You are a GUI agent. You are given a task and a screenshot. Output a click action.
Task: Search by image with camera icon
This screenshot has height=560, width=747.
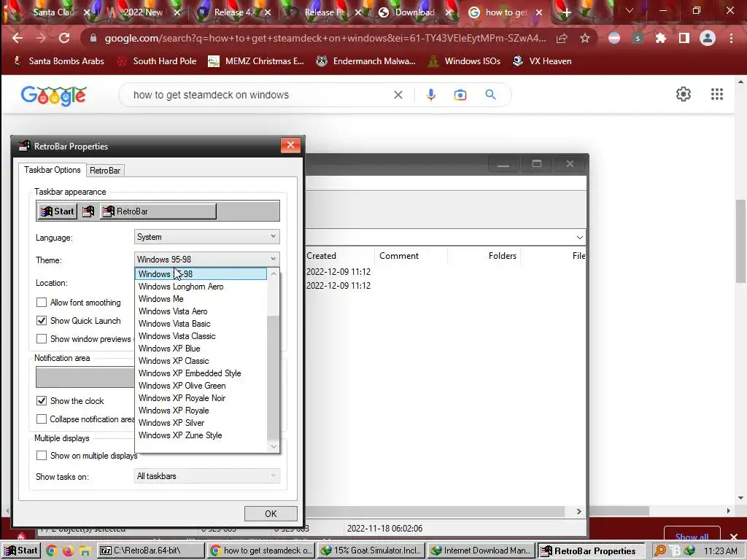pyautogui.click(x=460, y=95)
